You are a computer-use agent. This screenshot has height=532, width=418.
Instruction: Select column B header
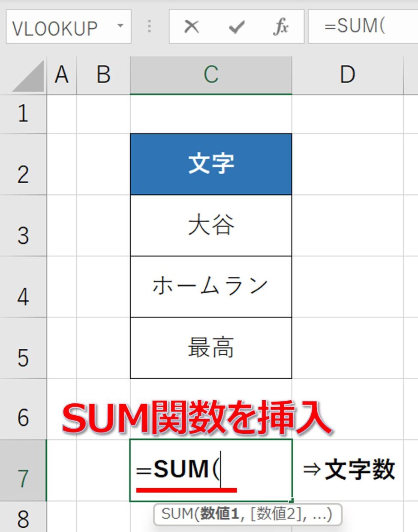103,75
